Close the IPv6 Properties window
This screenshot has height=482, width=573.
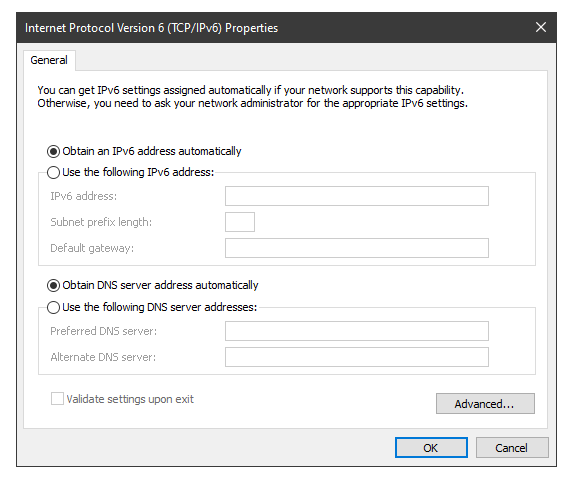click(x=541, y=27)
